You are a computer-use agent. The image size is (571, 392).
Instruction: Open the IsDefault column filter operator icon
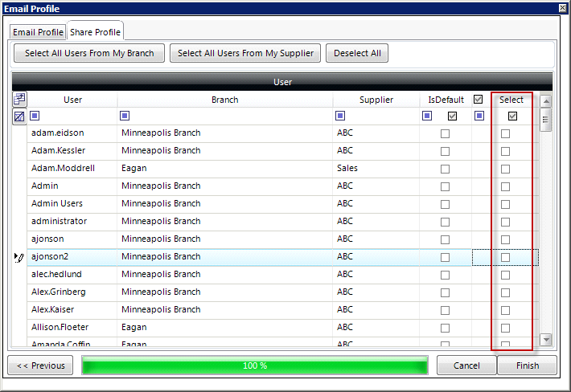427,116
